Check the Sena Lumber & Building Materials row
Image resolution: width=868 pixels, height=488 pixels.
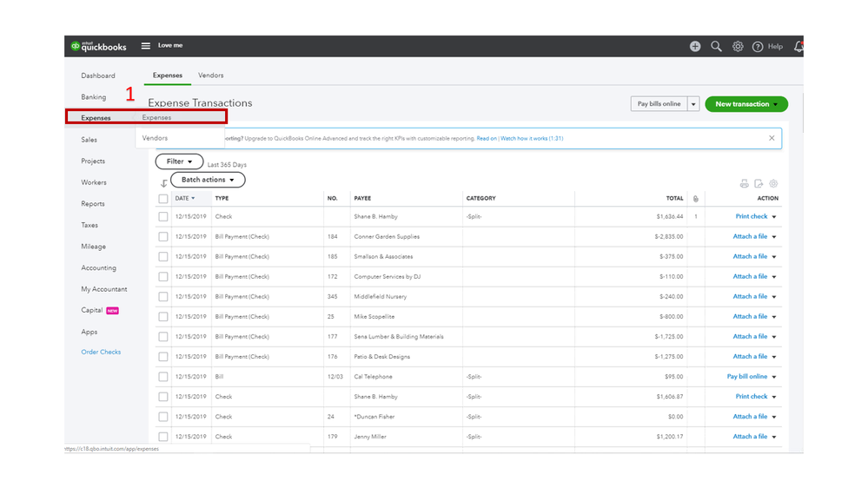pos(163,336)
